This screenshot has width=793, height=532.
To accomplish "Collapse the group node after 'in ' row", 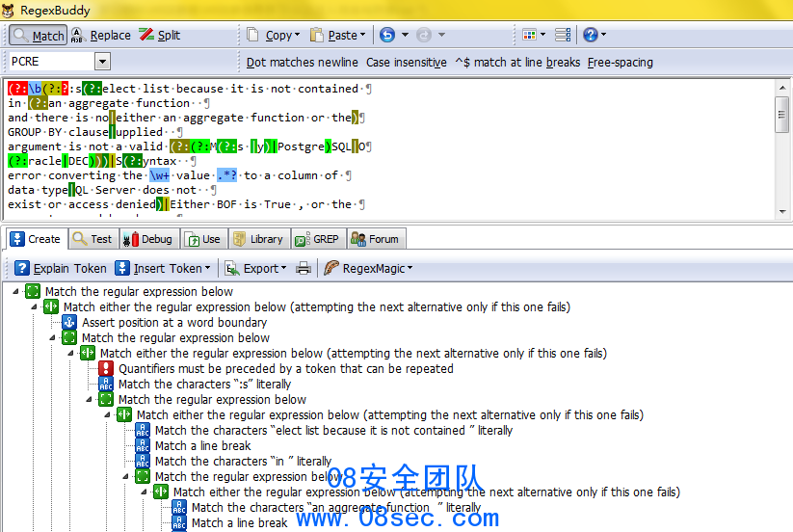I will pyautogui.click(x=125, y=476).
